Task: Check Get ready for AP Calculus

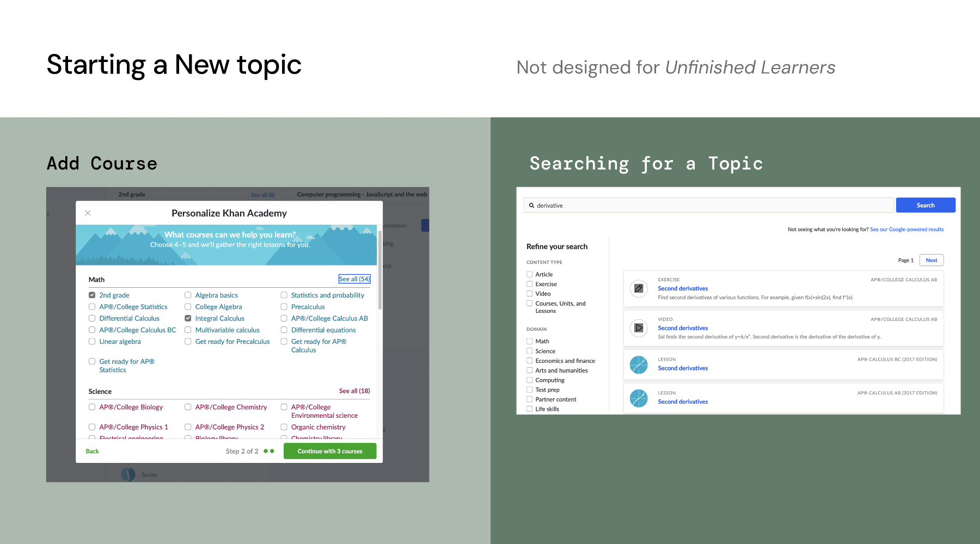Action: (x=284, y=342)
